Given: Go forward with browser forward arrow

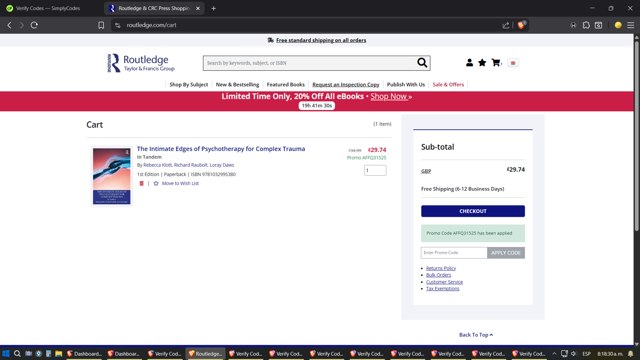Looking at the screenshot, I should point(22,25).
